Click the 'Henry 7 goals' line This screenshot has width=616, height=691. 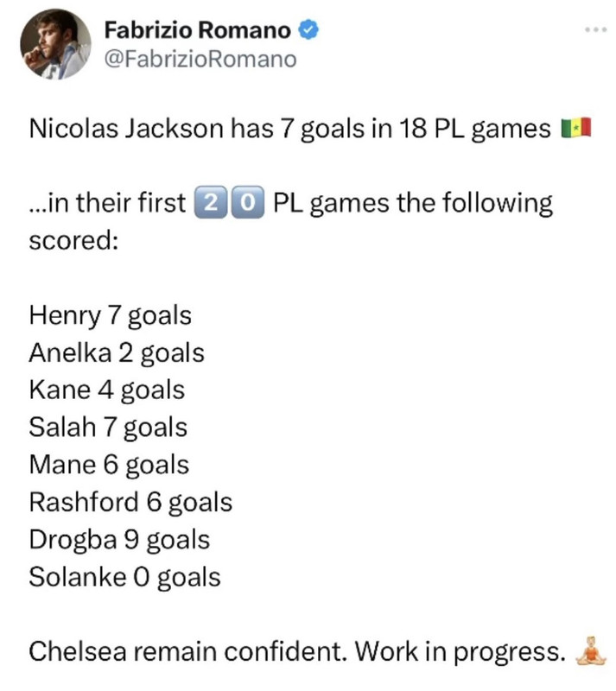point(110,315)
